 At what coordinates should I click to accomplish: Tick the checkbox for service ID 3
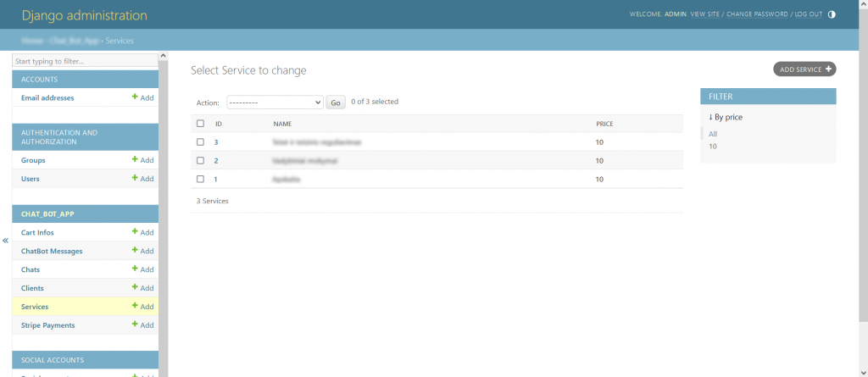click(200, 142)
